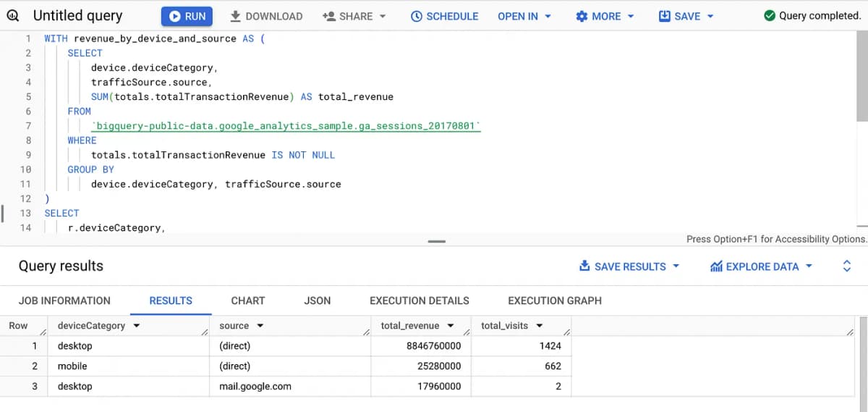This screenshot has width=868, height=412.
Task: Run the query with the RUN button
Action: tap(187, 16)
